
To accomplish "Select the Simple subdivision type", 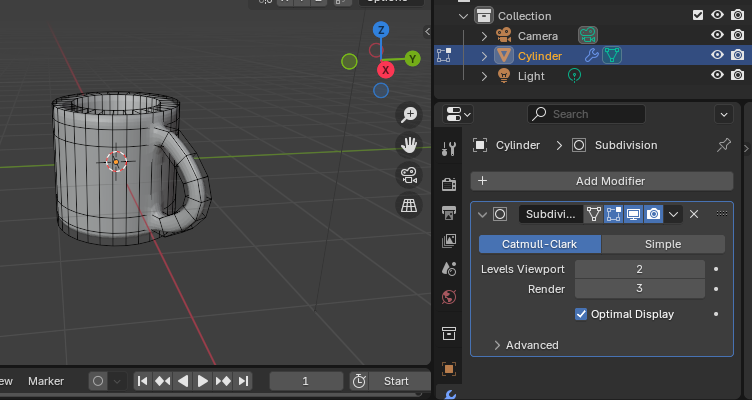I will 663,244.
